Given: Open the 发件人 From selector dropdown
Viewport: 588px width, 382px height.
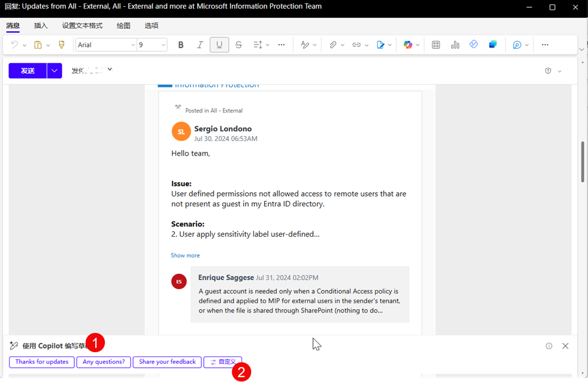Looking at the screenshot, I should [92, 70].
